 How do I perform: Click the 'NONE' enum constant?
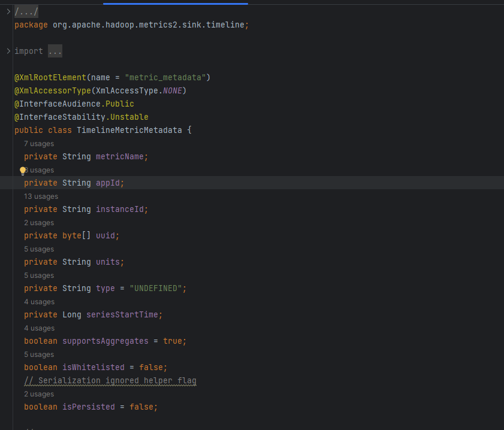point(172,90)
